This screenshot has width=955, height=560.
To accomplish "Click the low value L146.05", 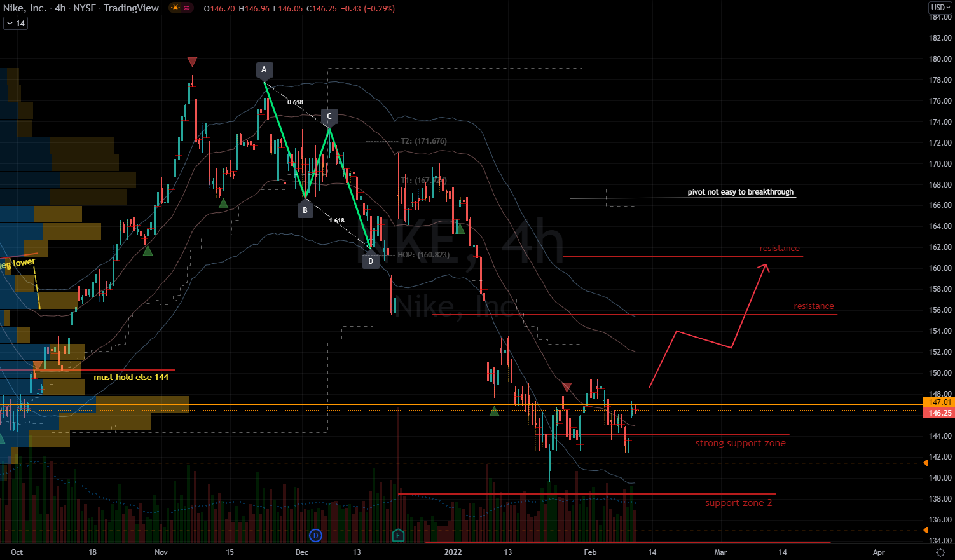I will tap(287, 8).
